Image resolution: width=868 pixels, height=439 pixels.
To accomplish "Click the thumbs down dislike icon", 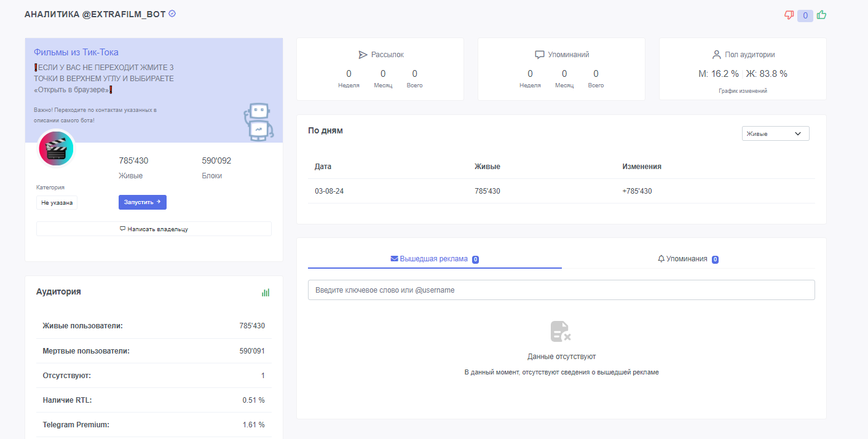I will coord(789,15).
